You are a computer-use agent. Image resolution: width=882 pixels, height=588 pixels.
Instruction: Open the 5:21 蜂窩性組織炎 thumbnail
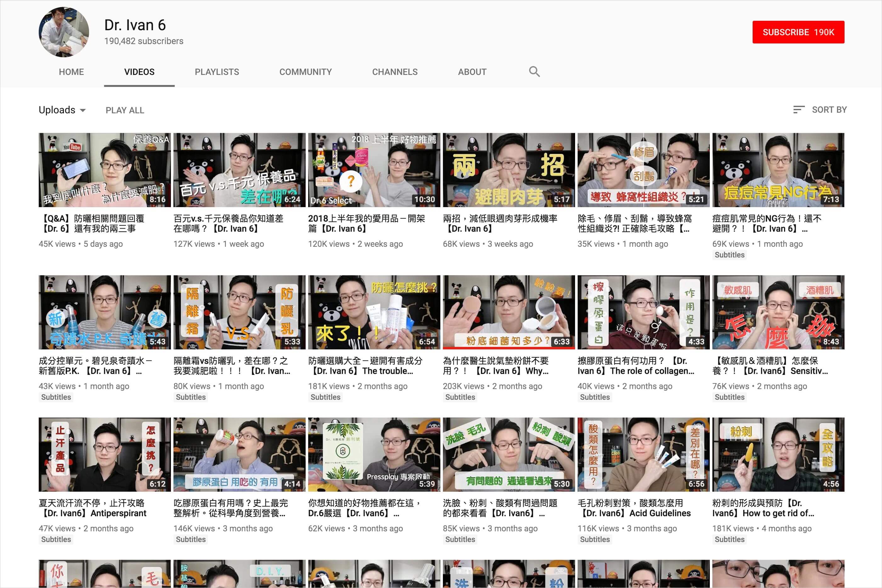(643, 170)
